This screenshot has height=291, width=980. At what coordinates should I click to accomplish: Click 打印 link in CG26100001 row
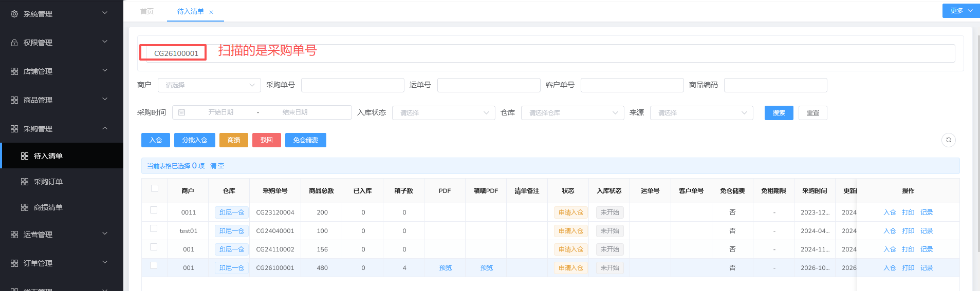pyautogui.click(x=908, y=268)
